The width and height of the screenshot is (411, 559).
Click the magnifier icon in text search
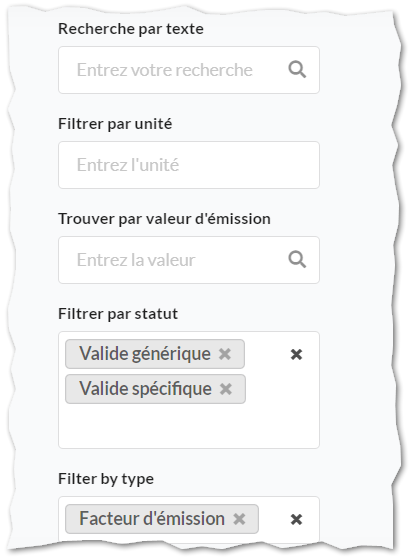tap(297, 70)
